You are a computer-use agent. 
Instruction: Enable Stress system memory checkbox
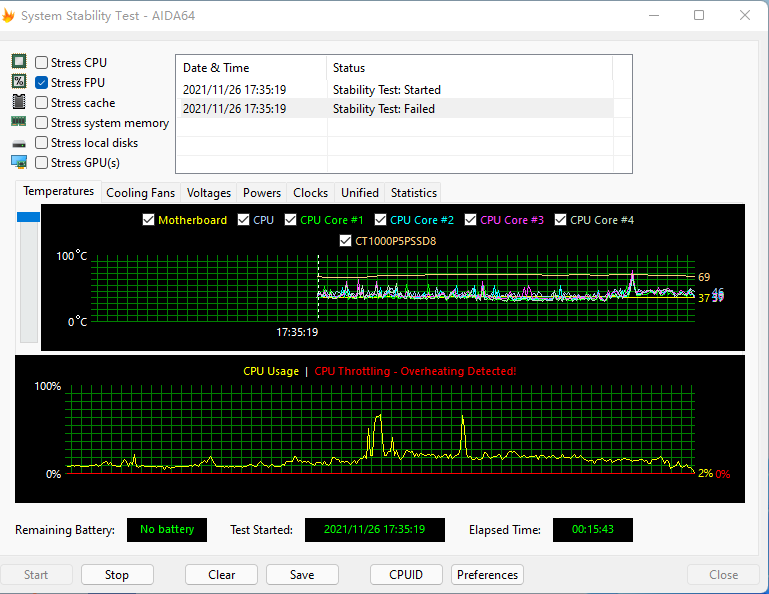pyautogui.click(x=42, y=123)
